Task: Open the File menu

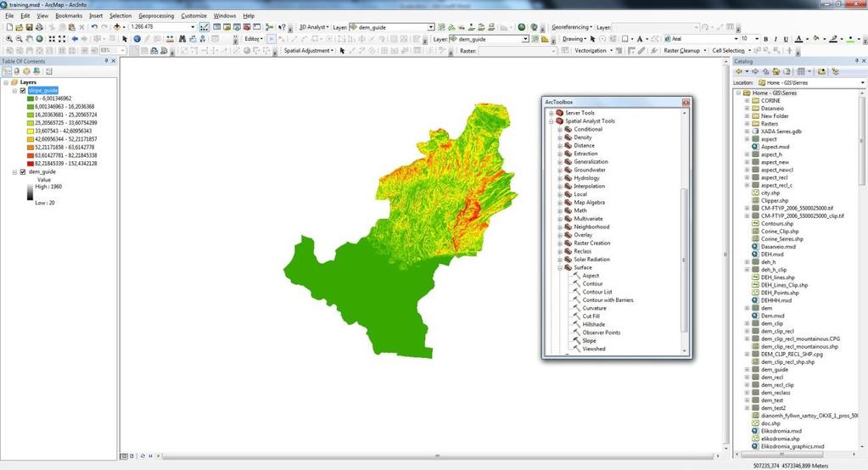Action: [x=9, y=16]
